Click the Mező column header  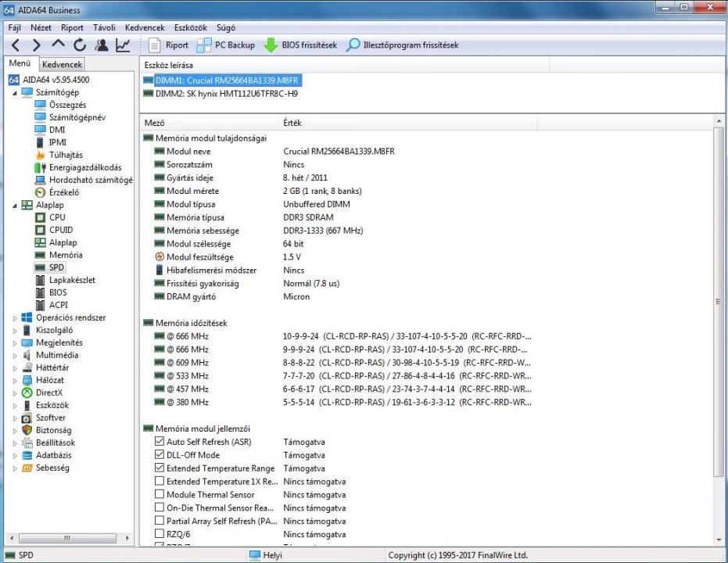210,123
